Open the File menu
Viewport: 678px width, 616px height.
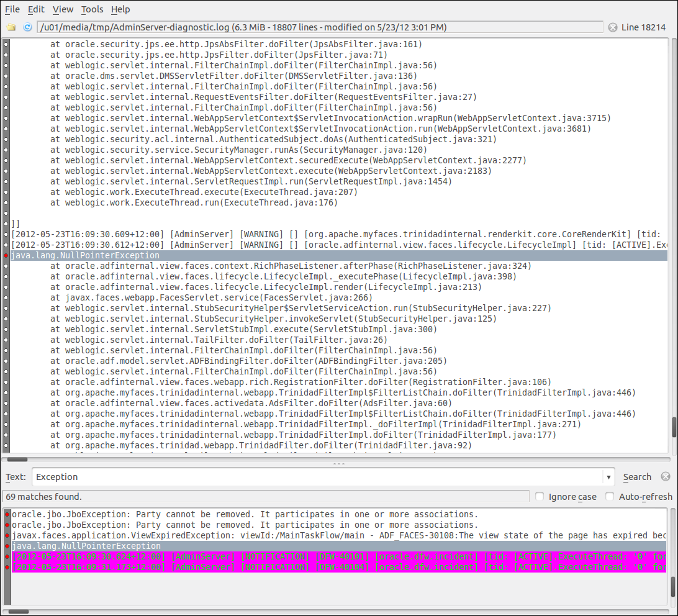12,9
